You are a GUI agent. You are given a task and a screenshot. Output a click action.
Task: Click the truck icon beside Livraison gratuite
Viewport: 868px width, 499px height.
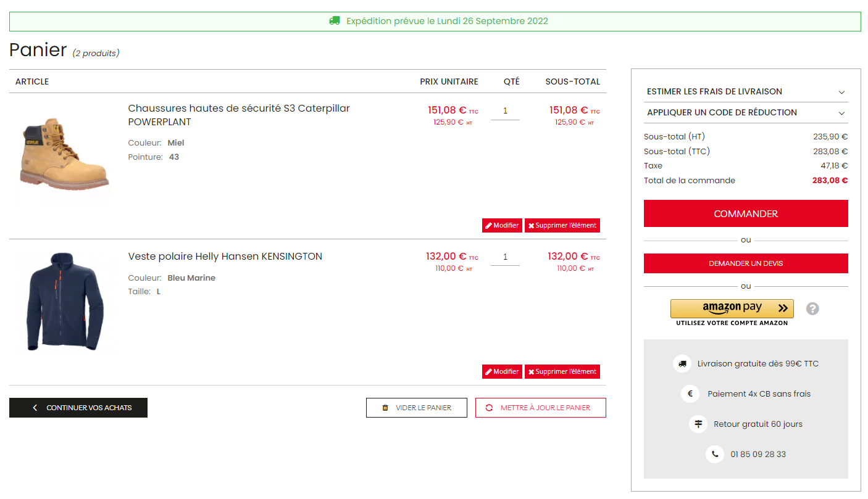(682, 364)
